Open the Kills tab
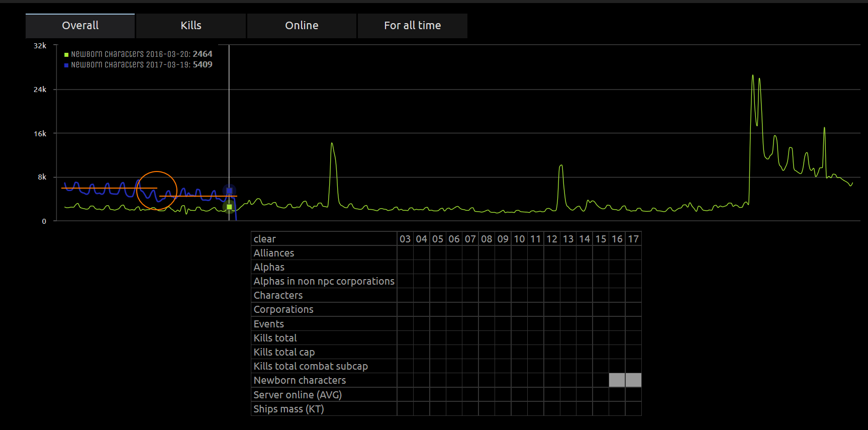868x430 pixels. (191, 26)
